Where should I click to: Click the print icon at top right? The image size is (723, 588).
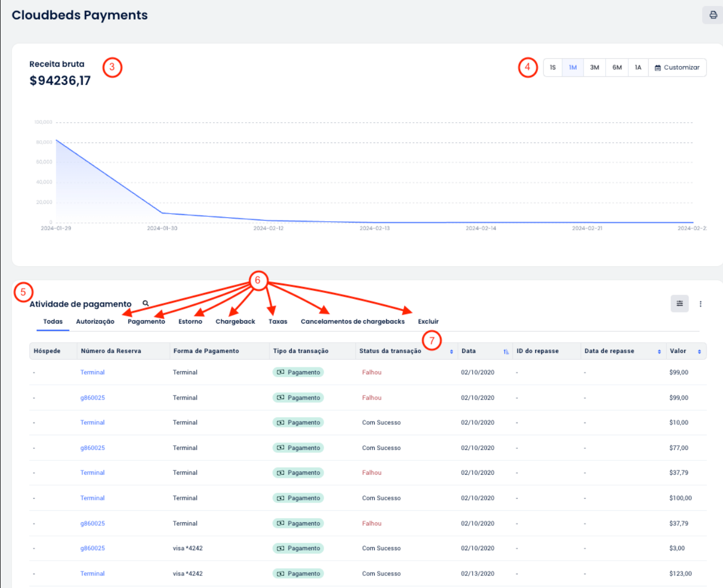pyautogui.click(x=713, y=15)
